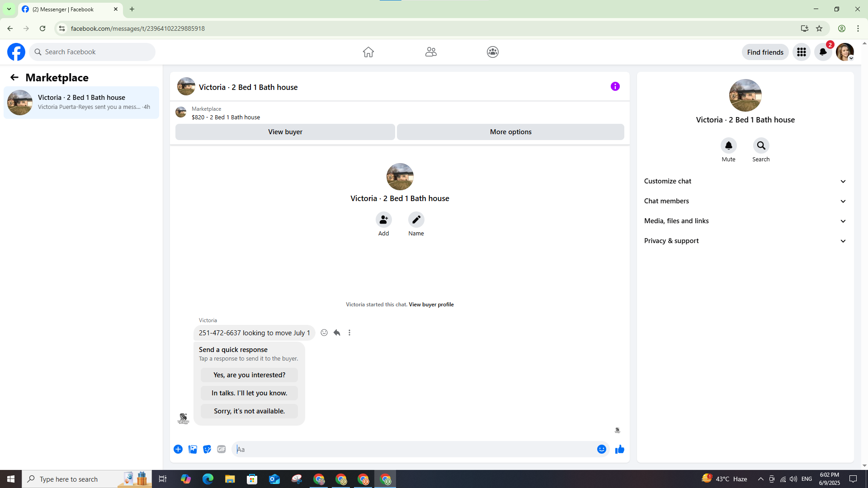
Task: Open browser three-dot menu
Action: [x=858, y=28]
